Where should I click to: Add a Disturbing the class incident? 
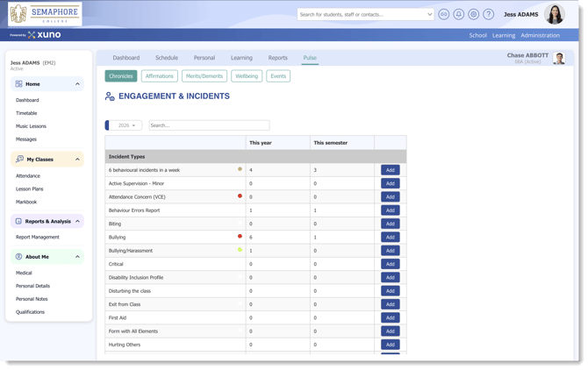(391, 291)
